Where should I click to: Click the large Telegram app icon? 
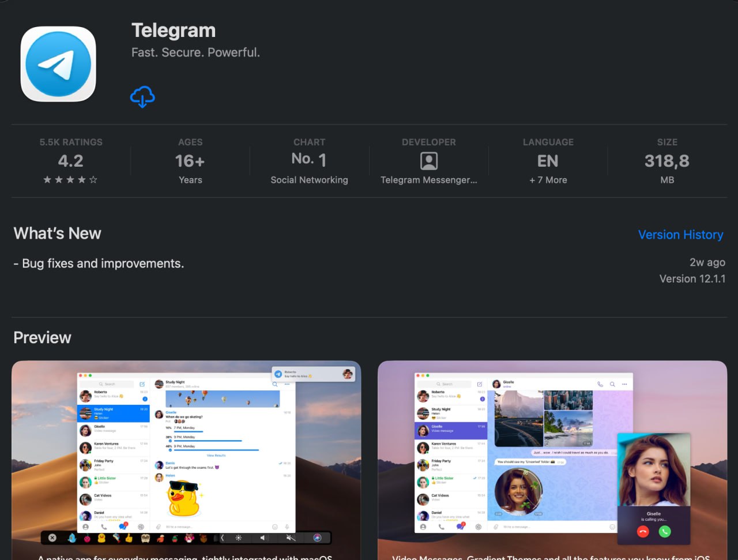point(58,64)
